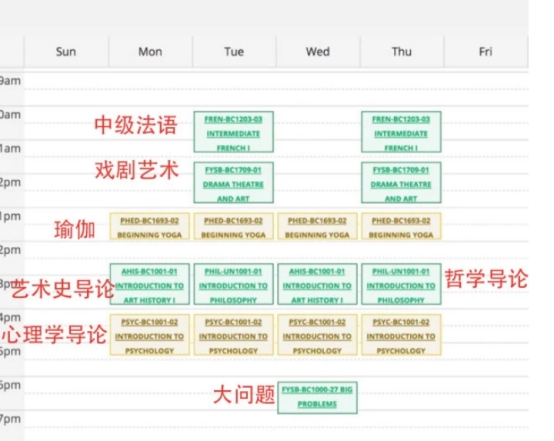Open Thursday's Intermediate French I course block

[x=401, y=132]
